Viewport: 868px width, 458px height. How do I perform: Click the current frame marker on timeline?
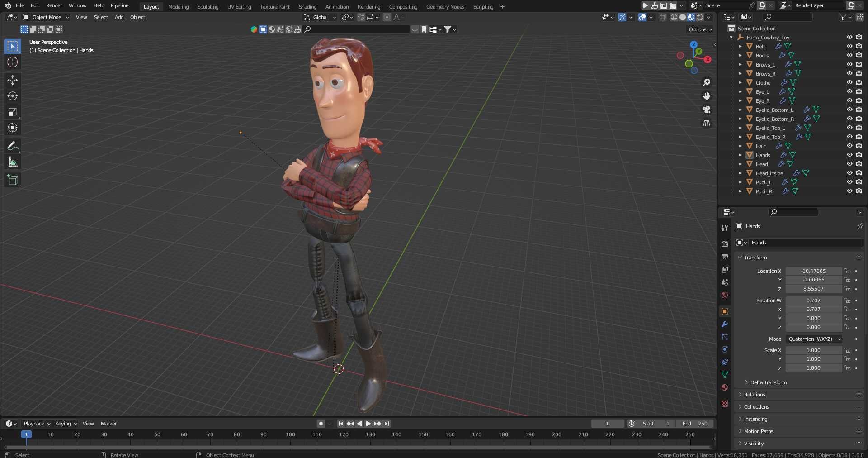[26, 434]
